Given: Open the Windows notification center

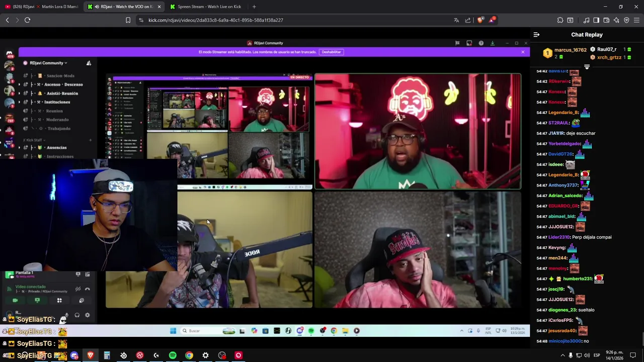Looking at the screenshot, I should pos(633,355).
